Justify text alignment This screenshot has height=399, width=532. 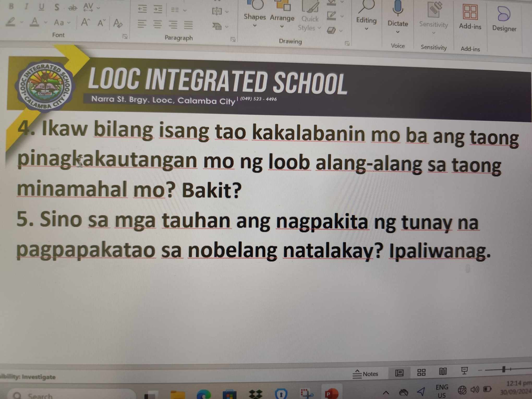188,25
